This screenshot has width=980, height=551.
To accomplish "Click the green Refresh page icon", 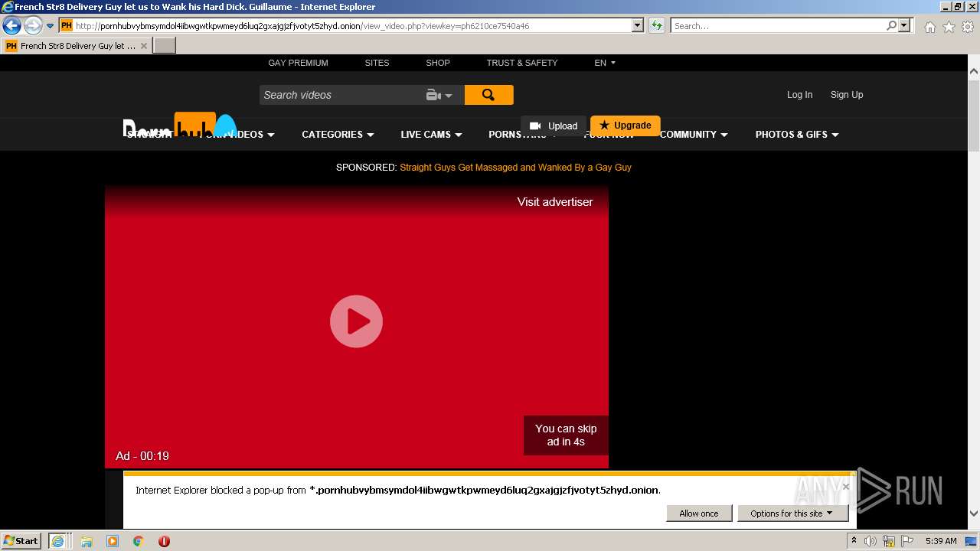I will pos(657,26).
